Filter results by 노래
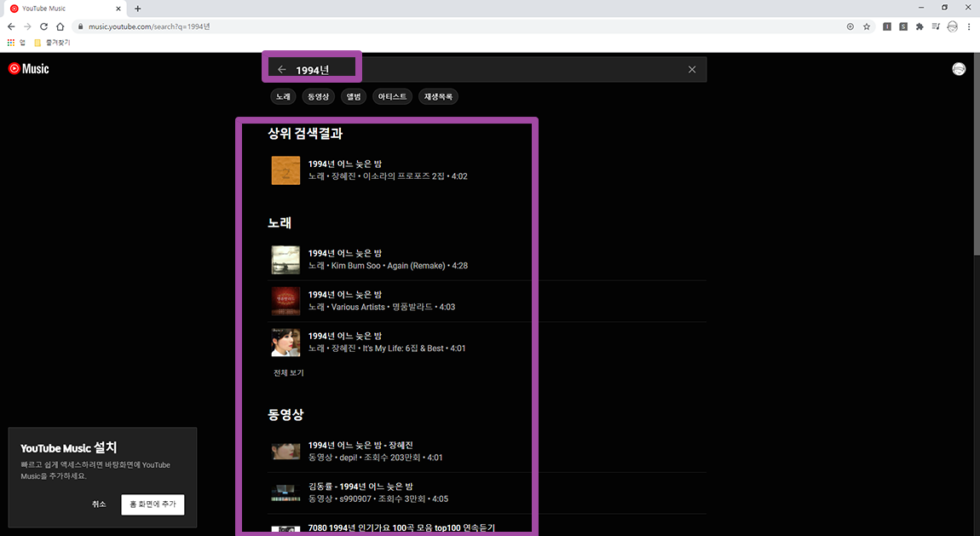The height and width of the screenshot is (536, 980). point(283,97)
